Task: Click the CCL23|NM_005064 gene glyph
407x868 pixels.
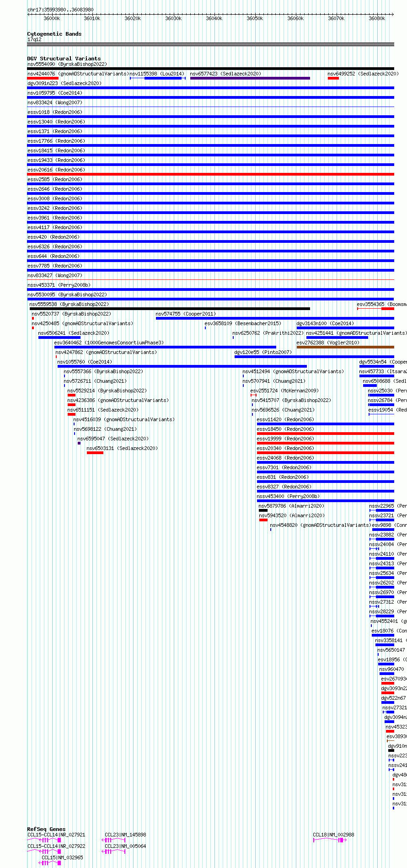Action: tap(114, 851)
